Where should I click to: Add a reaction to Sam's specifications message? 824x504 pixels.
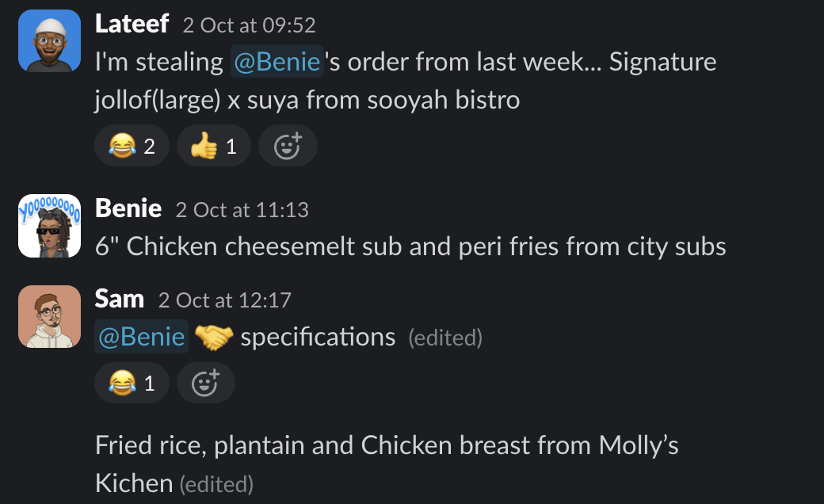click(205, 384)
